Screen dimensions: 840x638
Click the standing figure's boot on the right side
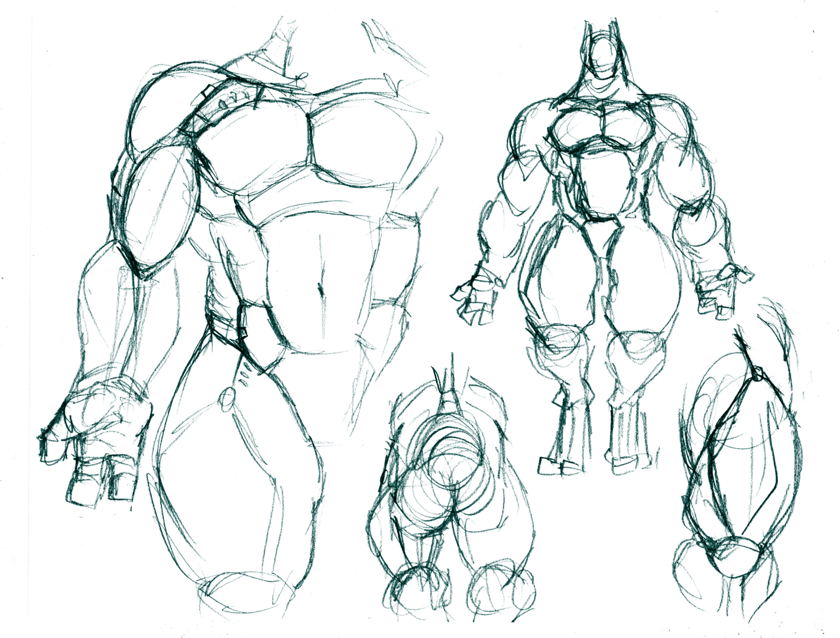click(x=633, y=455)
